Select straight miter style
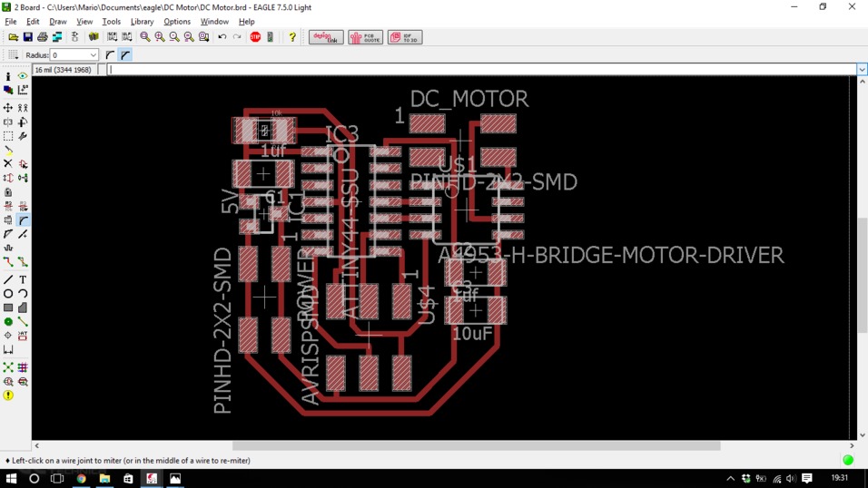868x488 pixels. pos(125,54)
